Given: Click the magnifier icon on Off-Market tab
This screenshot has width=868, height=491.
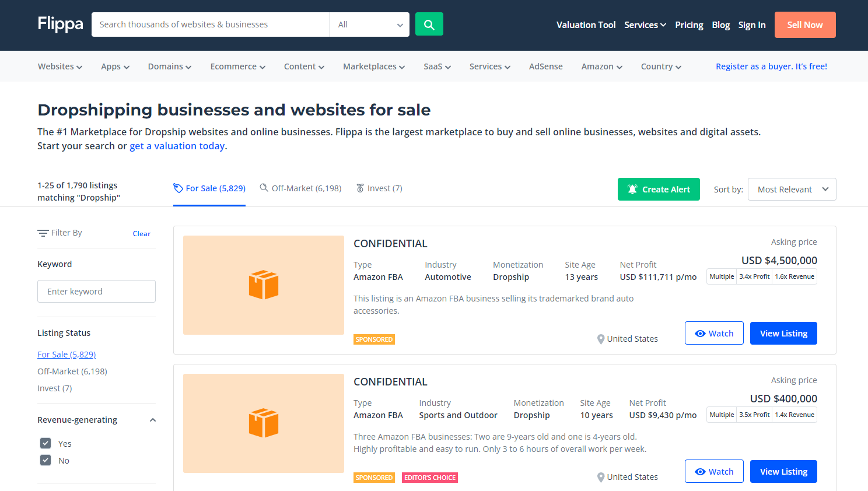Looking at the screenshot, I should click(x=264, y=188).
